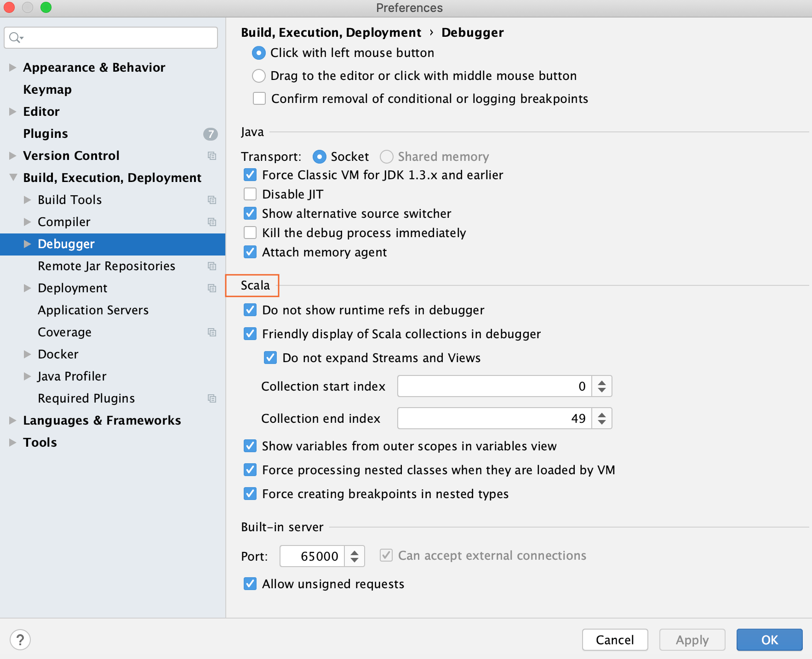This screenshot has height=659, width=812.
Task: Uncheck Do not expand Streams and Views
Action: (x=270, y=358)
